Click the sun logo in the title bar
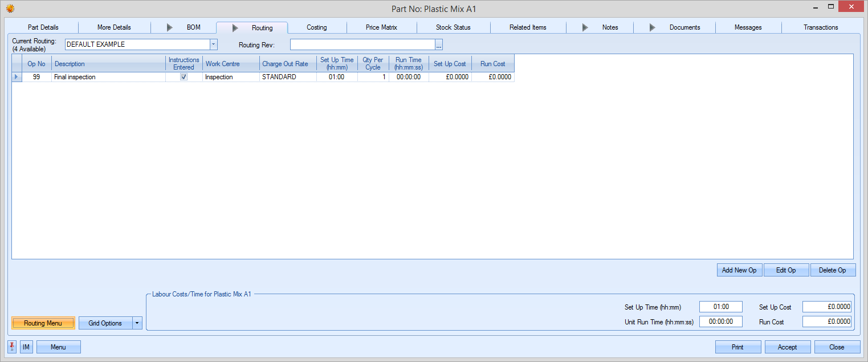Viewport: 868px width, 362px height. point(10,9)
